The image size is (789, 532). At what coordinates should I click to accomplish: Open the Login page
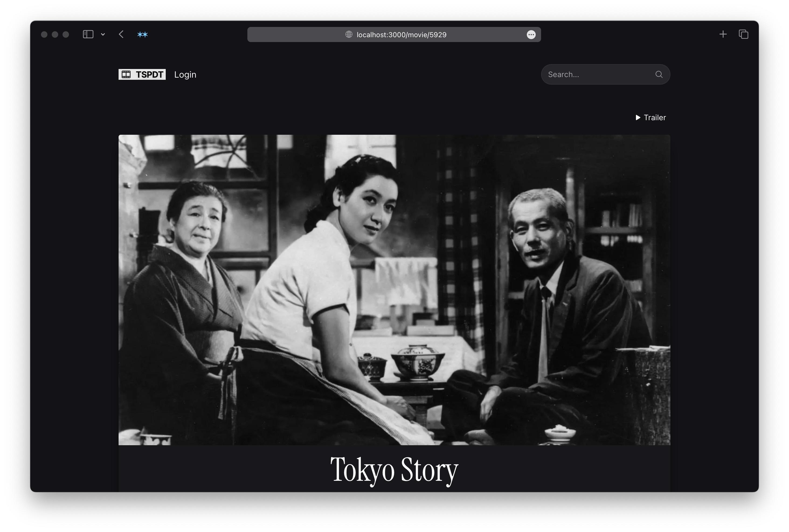tap(185, 75)
